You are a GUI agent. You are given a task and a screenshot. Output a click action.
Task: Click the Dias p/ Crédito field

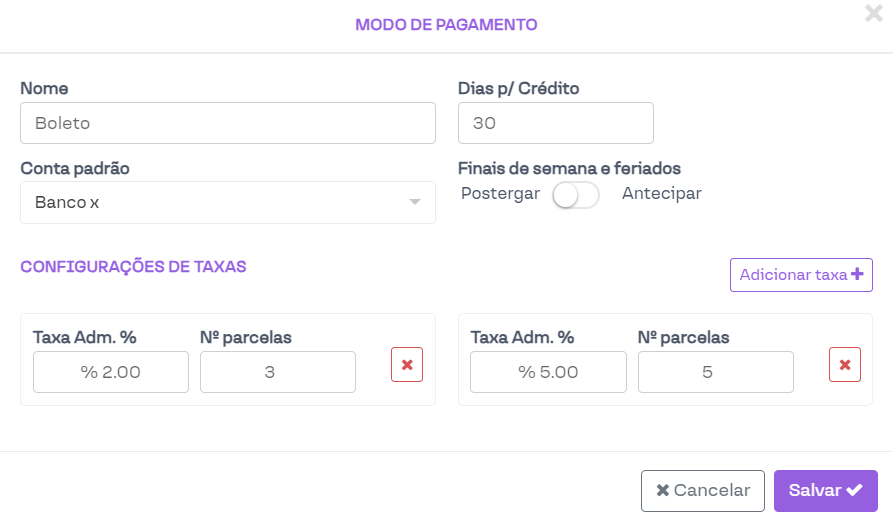(x=555, y=123)
